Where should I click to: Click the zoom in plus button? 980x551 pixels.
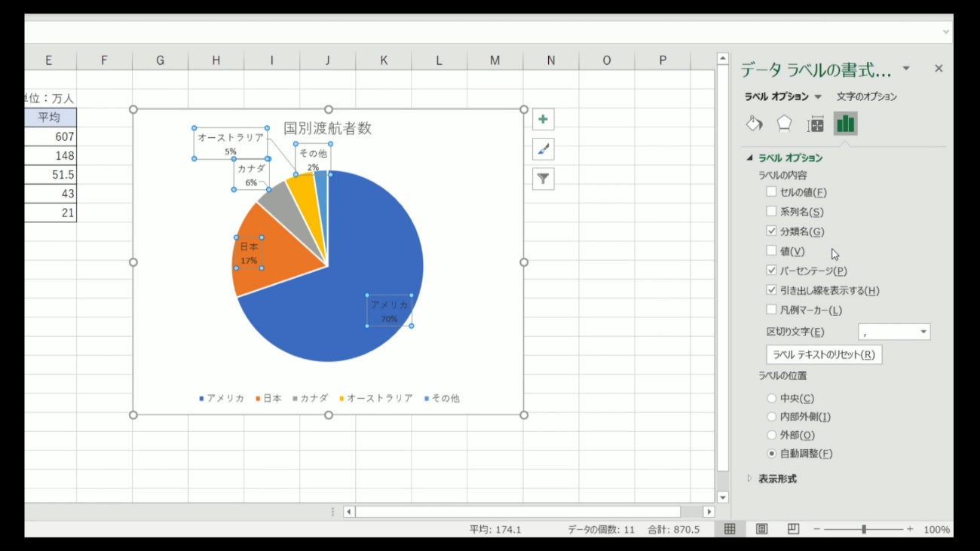click(910, 529)
